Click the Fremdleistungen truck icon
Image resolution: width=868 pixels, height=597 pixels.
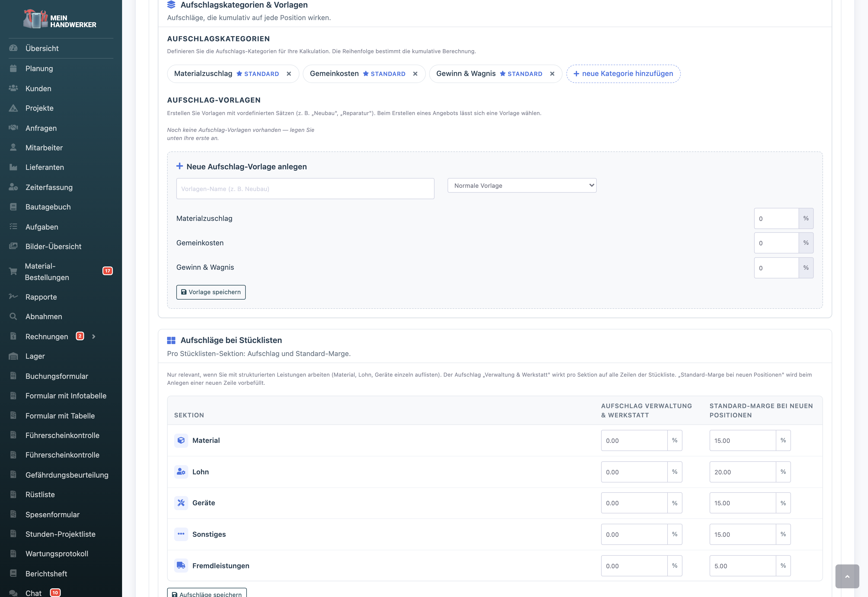coord(181,566)
